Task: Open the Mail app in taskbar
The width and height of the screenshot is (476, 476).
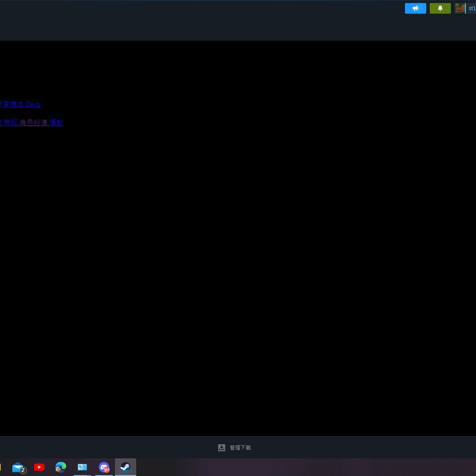Action: 18,467
